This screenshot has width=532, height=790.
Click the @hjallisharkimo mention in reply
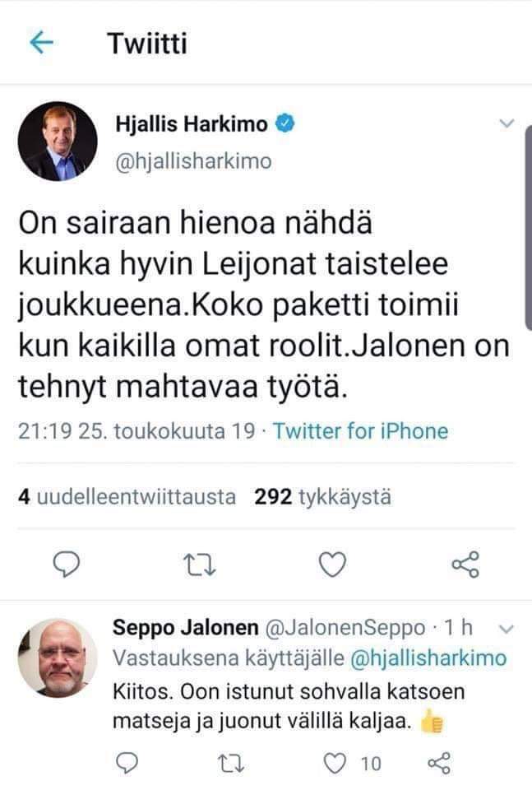tap(428, 659)
